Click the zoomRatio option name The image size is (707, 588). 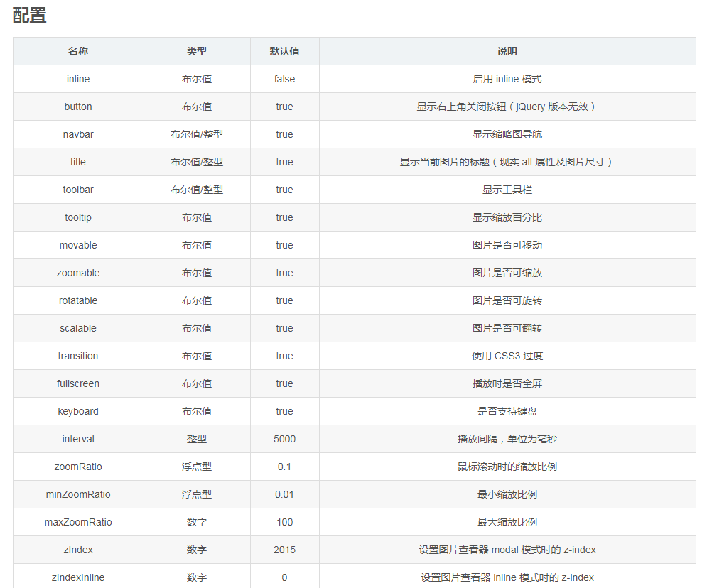click(78, 467)
